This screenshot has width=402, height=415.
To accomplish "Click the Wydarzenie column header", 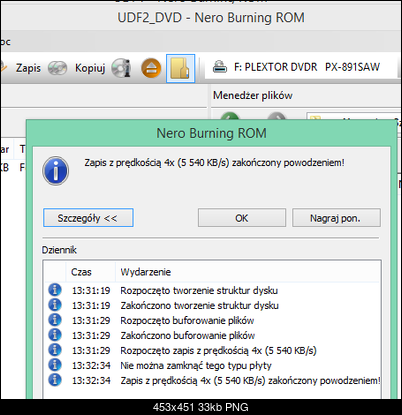I will (146, 272).
